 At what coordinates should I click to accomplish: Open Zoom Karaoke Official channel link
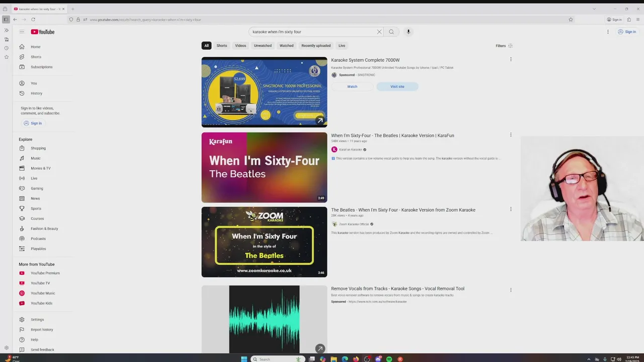pos(354,224)
